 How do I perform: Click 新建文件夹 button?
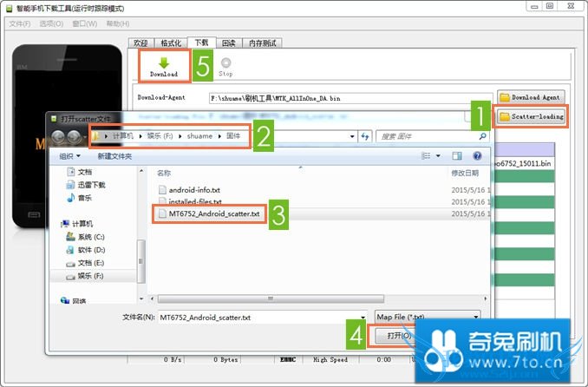114,156
